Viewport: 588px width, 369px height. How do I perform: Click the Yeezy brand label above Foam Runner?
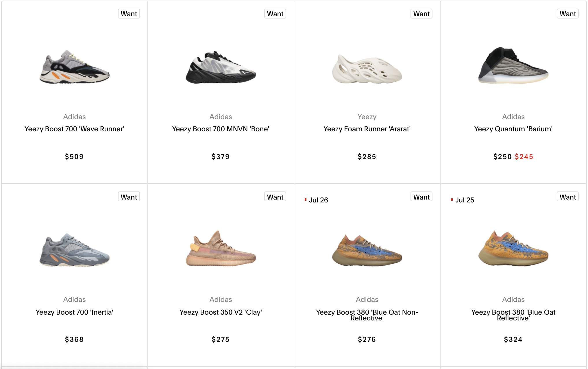367,117
